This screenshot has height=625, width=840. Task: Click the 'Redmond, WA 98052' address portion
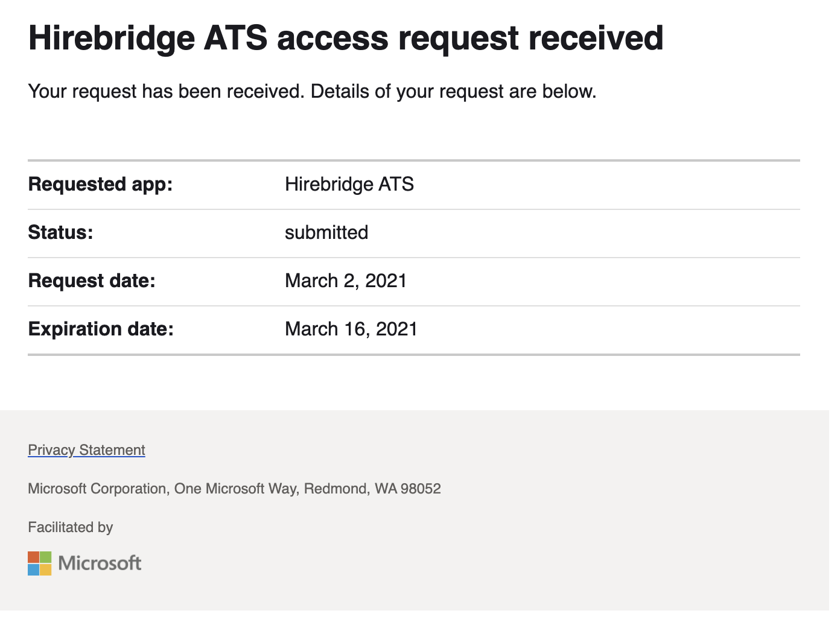click(372, 489)
